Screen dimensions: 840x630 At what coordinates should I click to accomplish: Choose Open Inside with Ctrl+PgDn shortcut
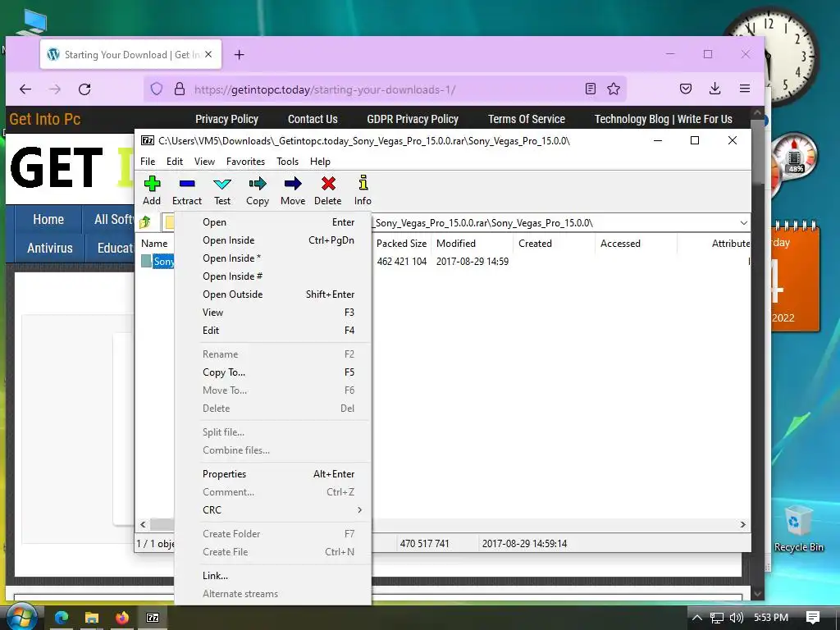click(273, 240)
